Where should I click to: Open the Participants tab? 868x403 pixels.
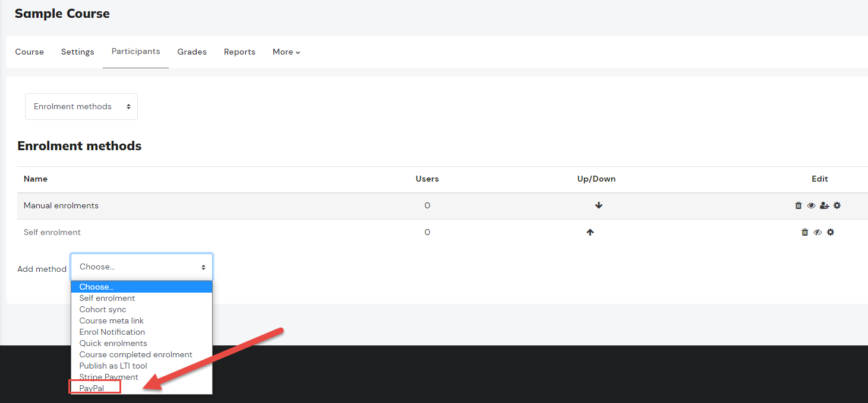[136, 52]
